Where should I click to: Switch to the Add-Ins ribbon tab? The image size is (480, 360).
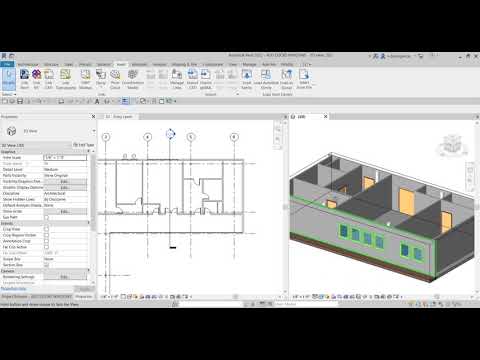tap(269, 64)
